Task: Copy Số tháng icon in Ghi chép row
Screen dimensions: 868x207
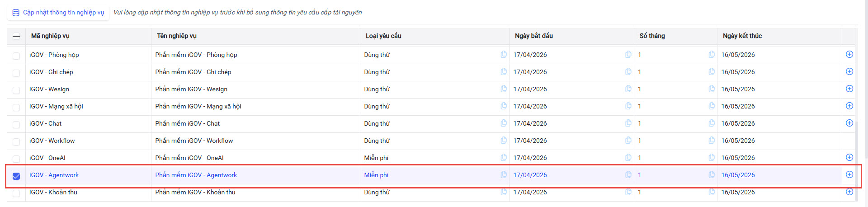Action: click(x=712, y=71)
